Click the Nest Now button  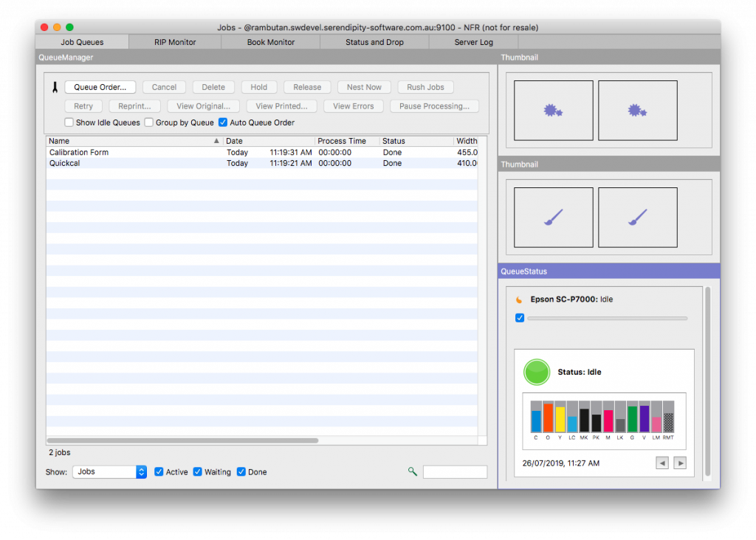point(363,86)
